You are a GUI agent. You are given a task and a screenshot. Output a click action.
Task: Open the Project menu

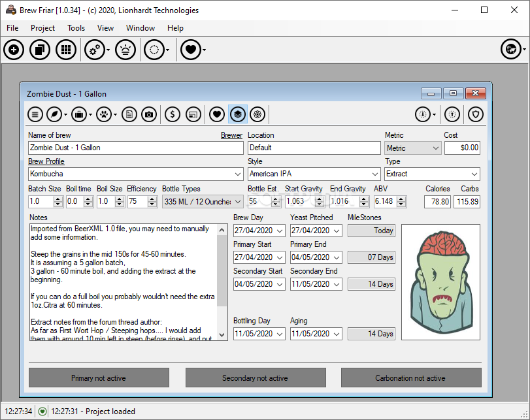tap(42, 28)
